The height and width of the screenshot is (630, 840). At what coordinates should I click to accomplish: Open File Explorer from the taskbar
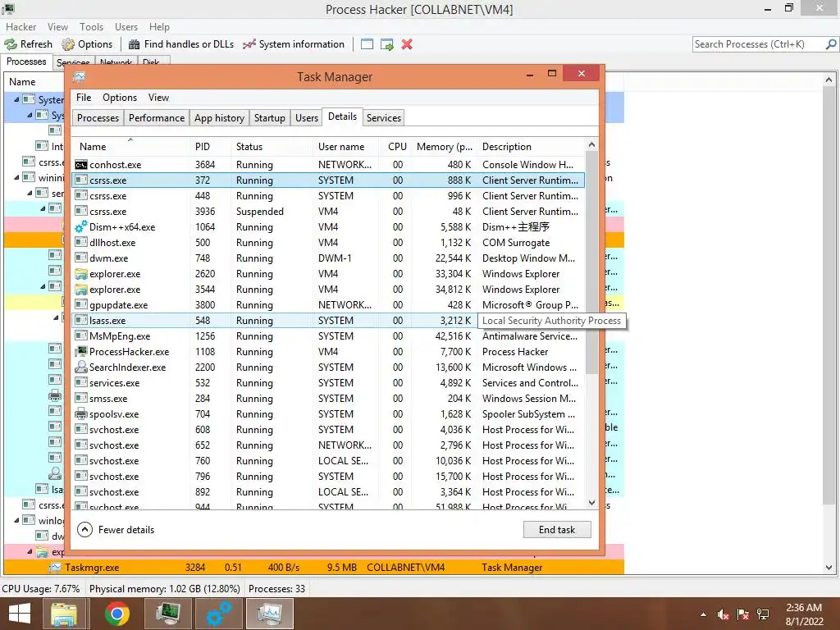click(x=64, y=614)
